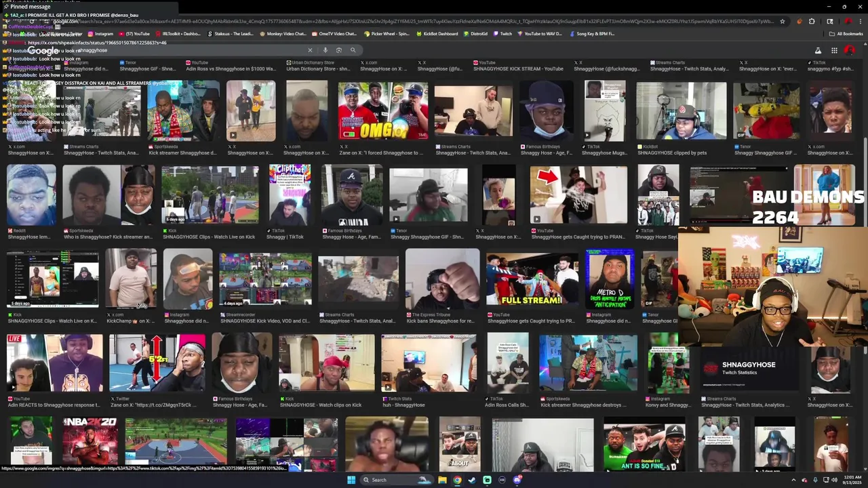Image resolution: width=868 pixels, height=488 pixels.
Task: Clear the Google search box text
Action: pyautogui.click(x=310, y=50)
